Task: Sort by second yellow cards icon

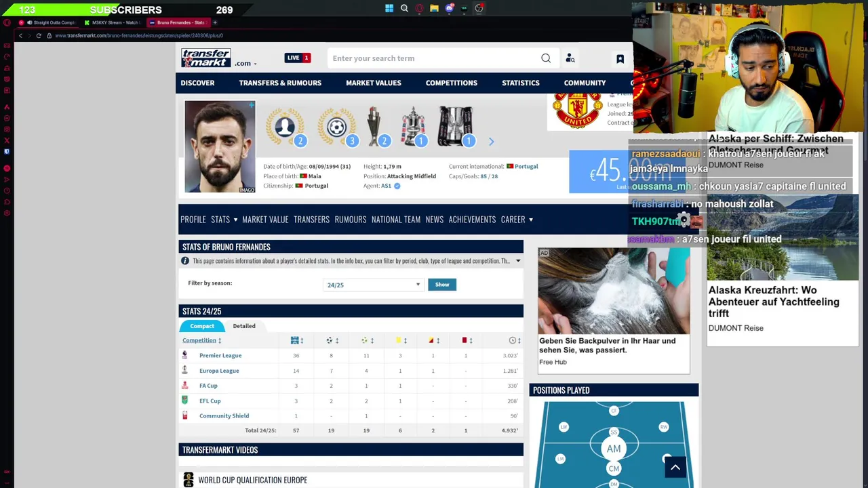Action: [x=431, y=340]
